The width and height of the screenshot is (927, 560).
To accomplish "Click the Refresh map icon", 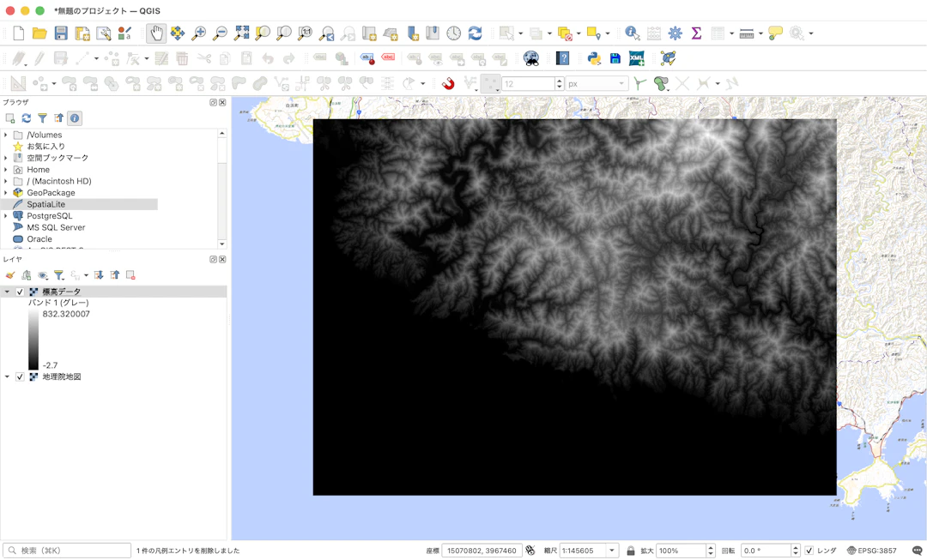I will pyautogui.click(x=475, y=33).
